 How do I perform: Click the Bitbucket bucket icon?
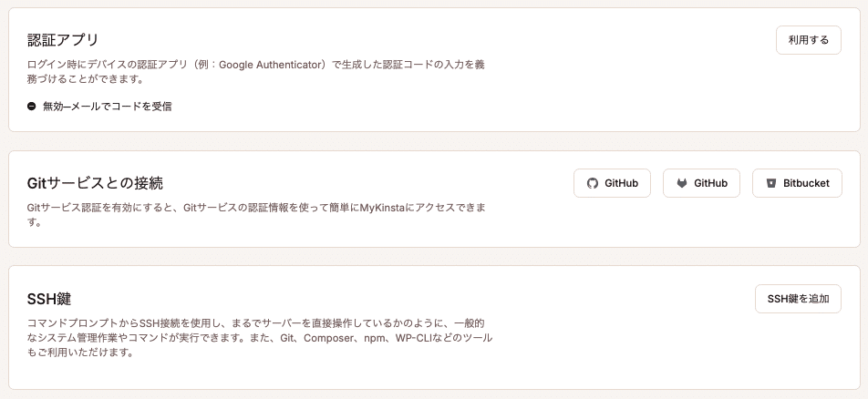(x=770, y=183)
